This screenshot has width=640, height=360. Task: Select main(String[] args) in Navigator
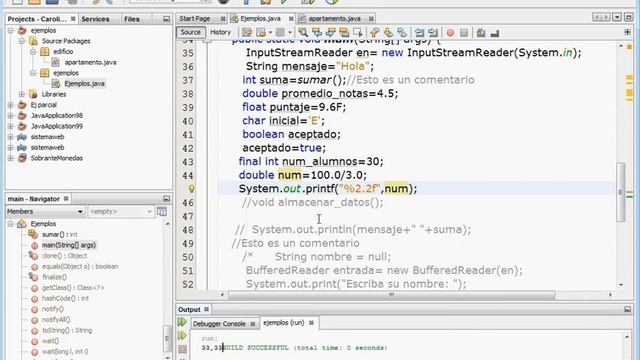click(69, 245)
